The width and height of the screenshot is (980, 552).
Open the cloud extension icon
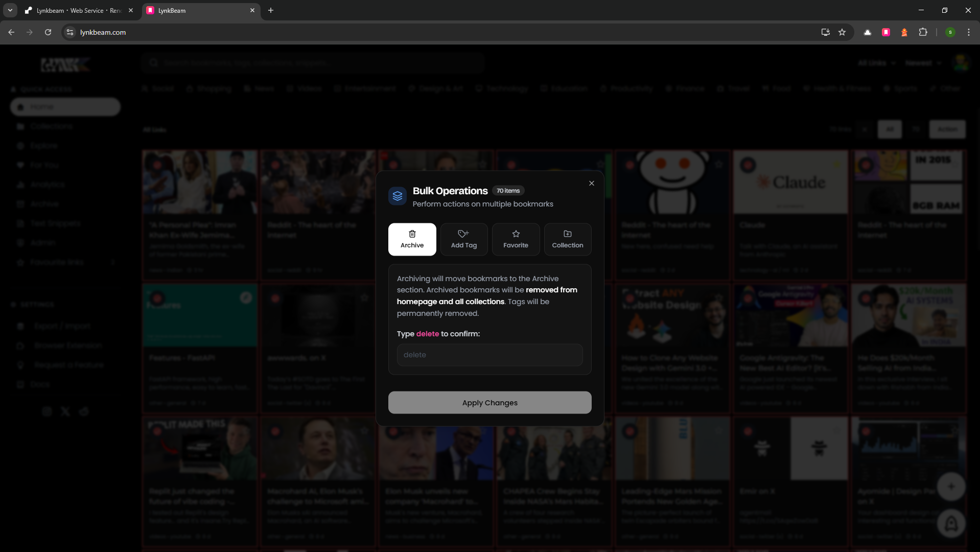(x=868, y=32)
